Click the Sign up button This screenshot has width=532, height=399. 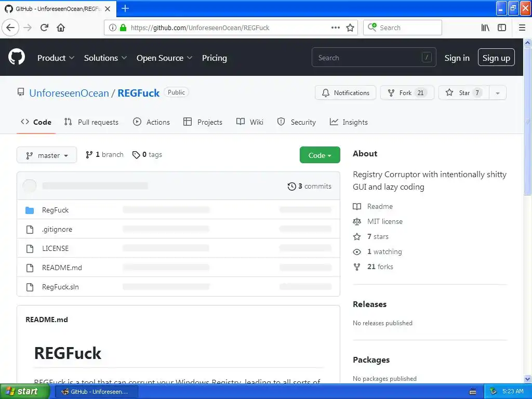pyautogui.click(x=496, y=58)
